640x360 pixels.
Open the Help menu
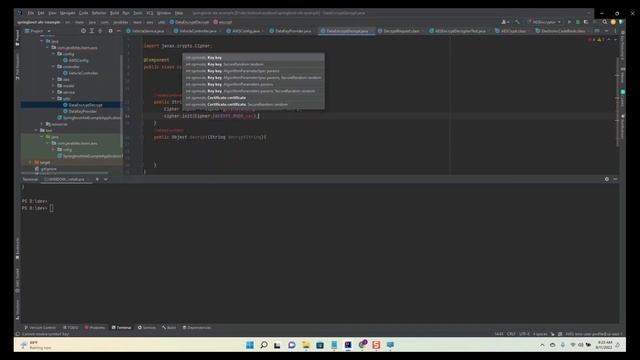coord(179,13)
